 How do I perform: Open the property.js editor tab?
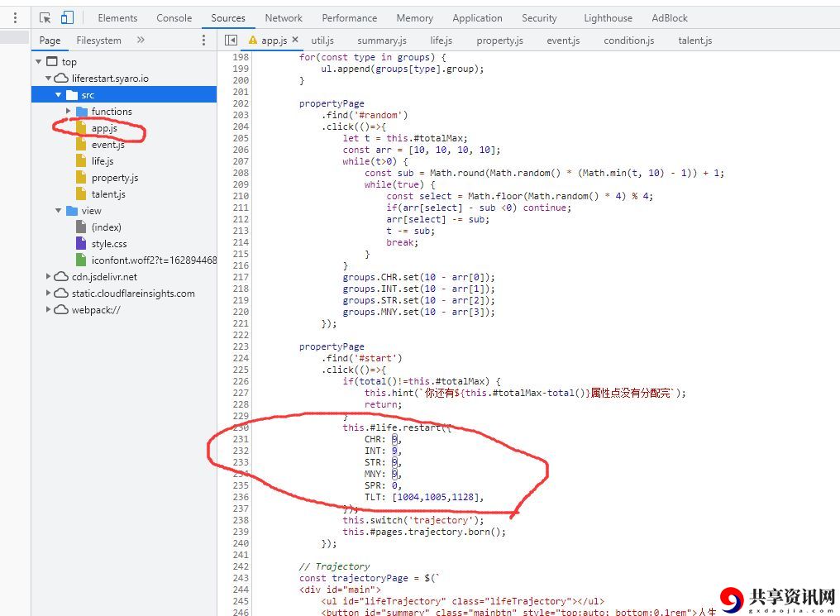pos(500,41)
